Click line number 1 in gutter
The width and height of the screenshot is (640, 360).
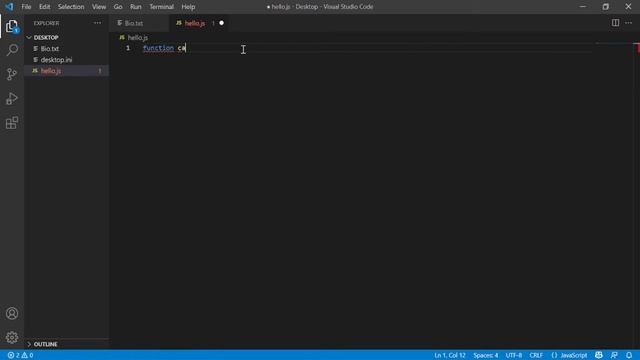click(x=128, y=48)
